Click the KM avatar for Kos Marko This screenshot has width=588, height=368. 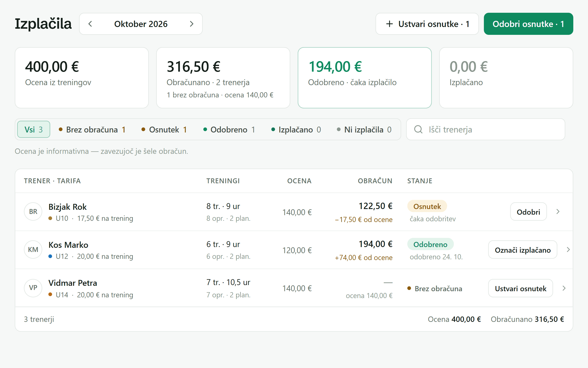pyautogui.click(x=33, y=250)
